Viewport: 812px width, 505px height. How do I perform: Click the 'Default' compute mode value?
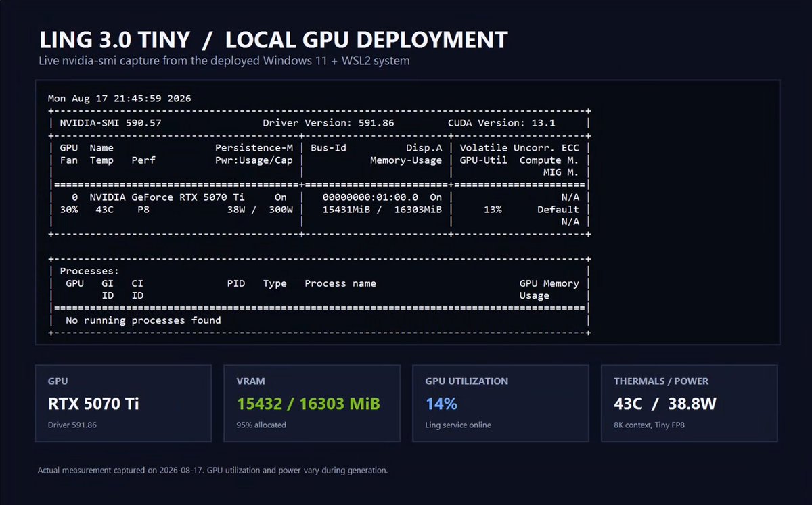pos(558,210)
